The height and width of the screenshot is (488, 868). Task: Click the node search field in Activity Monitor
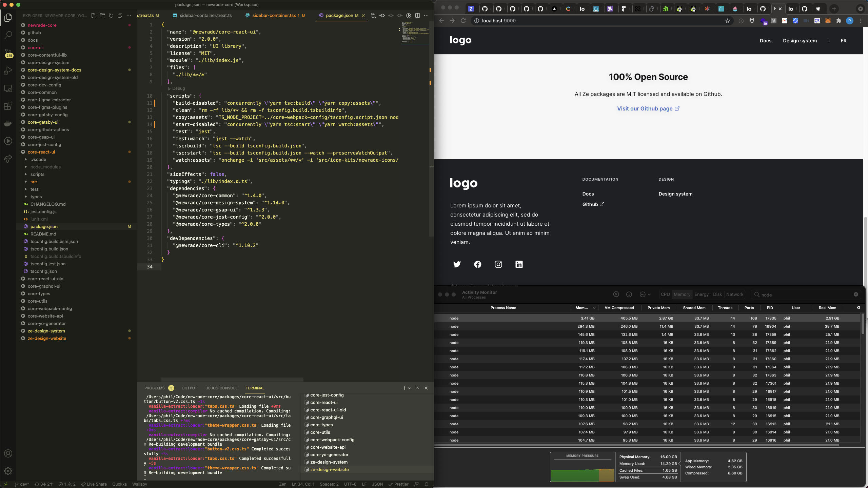click(804, 295)
